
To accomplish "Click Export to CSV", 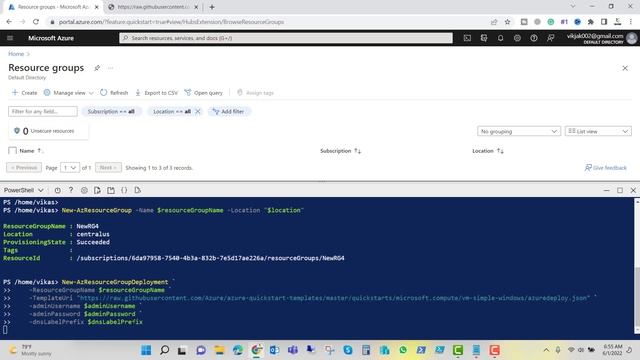I will (157, 93).
